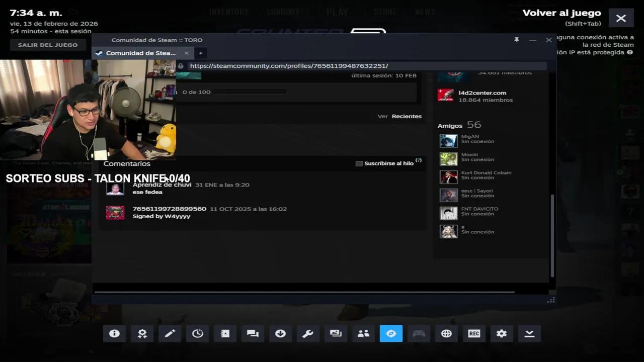Click the padlock icon beside the URL
This screenshot has height=362, width=644.
pyautogui.click(x=181, y=66)
